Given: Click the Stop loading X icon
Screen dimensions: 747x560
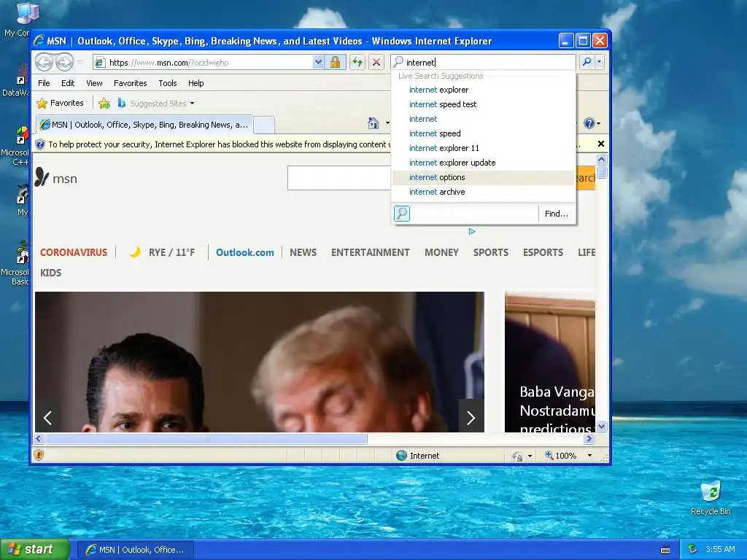Looking at the screenshot, I should (376, 63).
